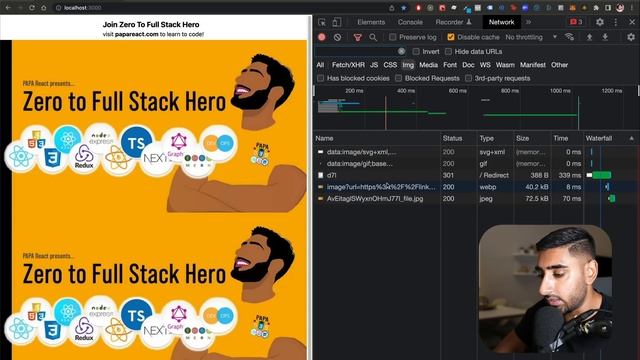
Task: Open the Chrome profile avatar
Action: coord(620,8)
